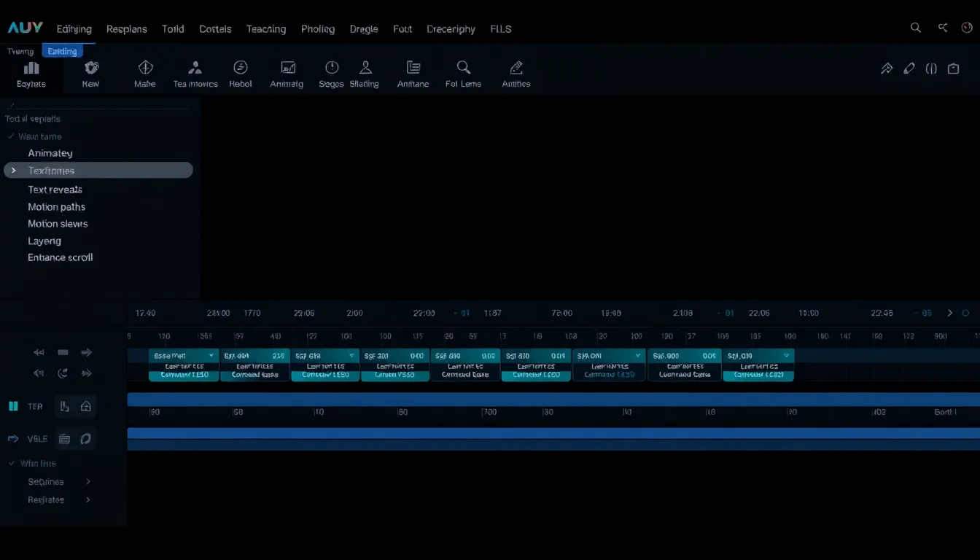This screenshot has width=980, height=560.
Task: Switch to the highlighted Editing tab
Action: click(63, 51)
